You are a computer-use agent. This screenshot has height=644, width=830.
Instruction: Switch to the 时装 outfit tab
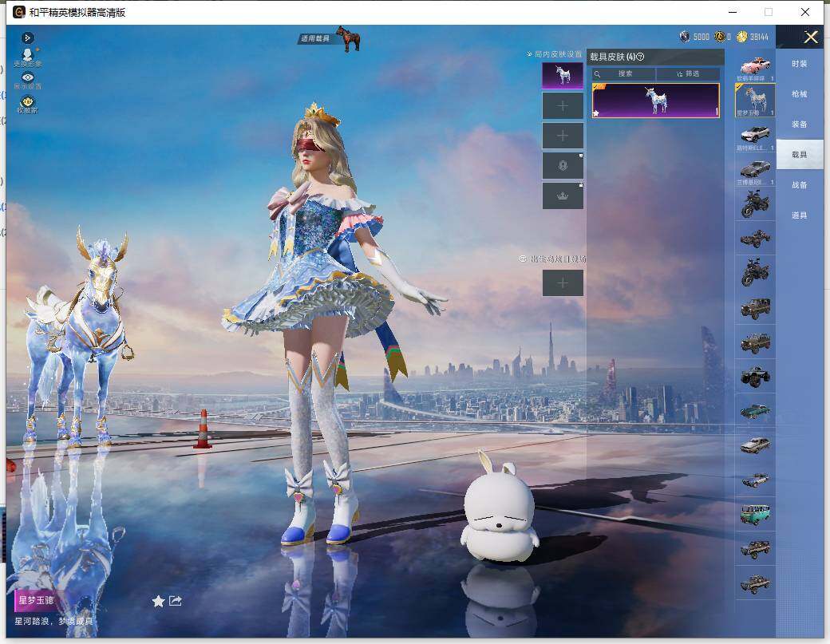point(800,64)
